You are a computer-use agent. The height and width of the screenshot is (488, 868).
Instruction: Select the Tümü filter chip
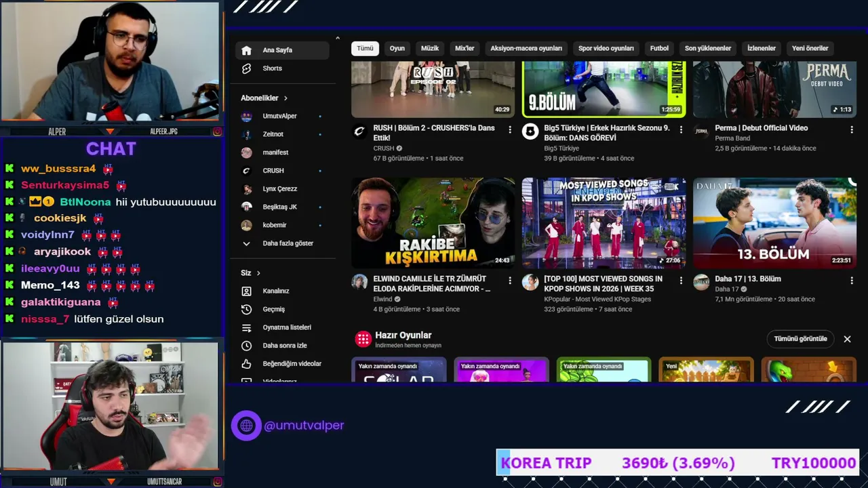(x=365, y=48)
